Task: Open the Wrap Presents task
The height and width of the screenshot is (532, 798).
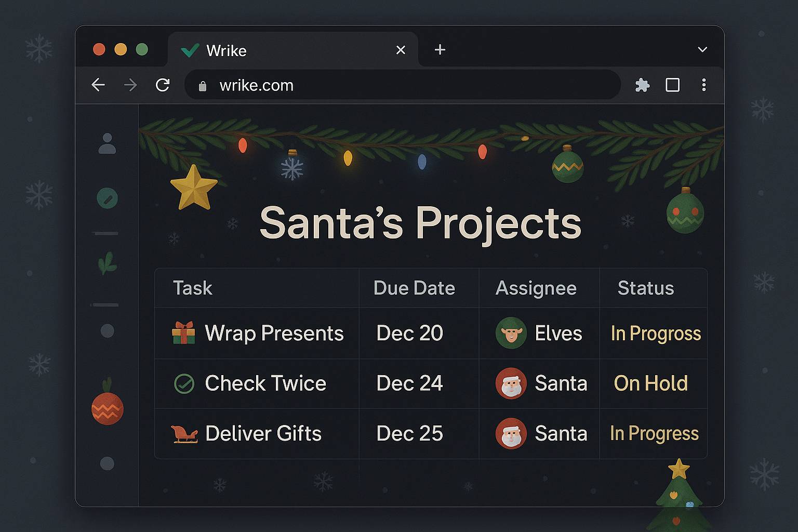Action: pyautogui.click(x=274, y=333)
